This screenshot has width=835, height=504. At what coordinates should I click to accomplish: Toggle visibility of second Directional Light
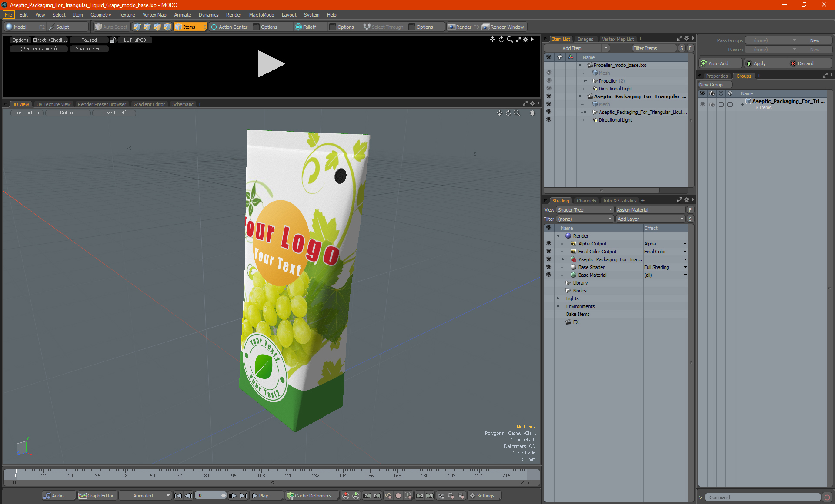click(549, 120)
